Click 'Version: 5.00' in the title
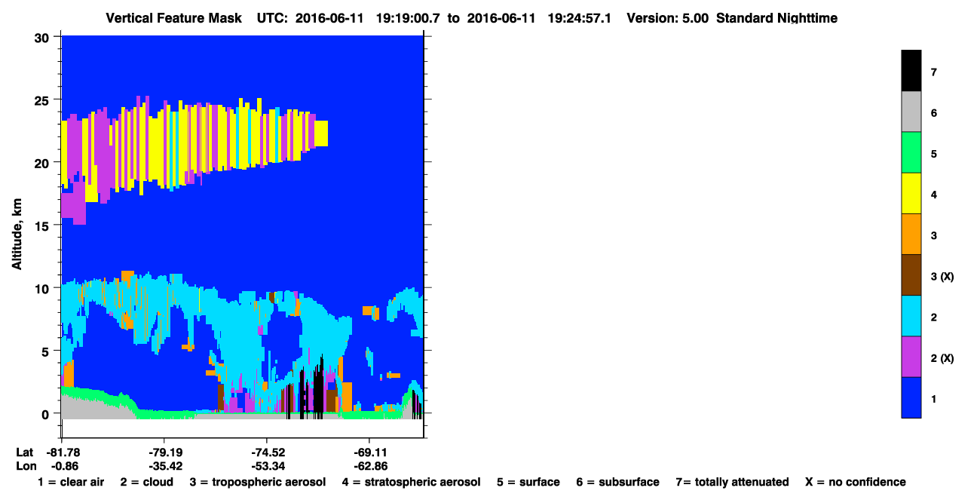Screen dimensions: 980x503 pos(667,18)
